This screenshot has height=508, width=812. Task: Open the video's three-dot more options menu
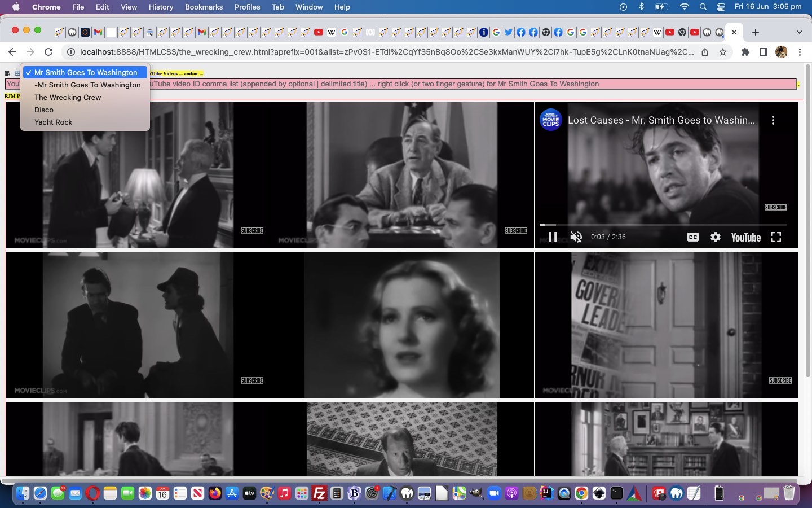pos(773,120)
